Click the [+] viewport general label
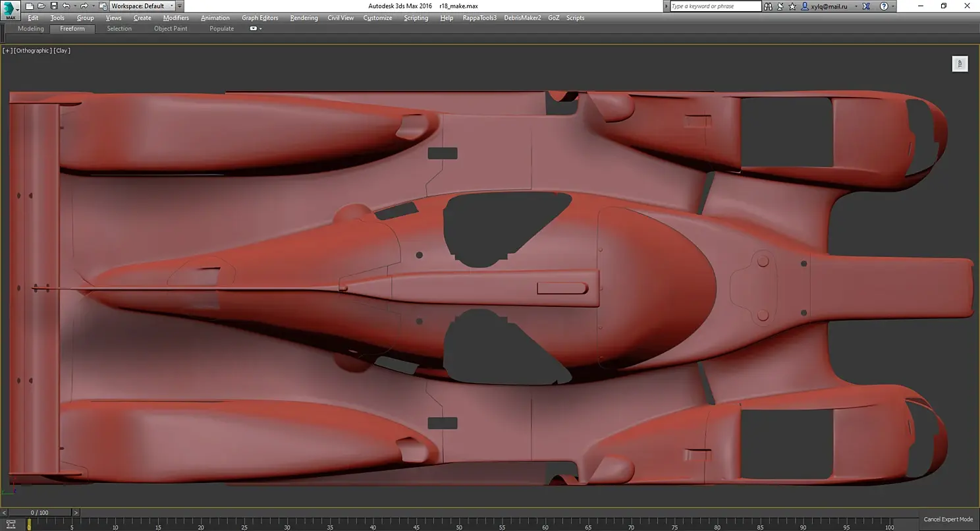The image size is (980, 531). pos(7,51)
